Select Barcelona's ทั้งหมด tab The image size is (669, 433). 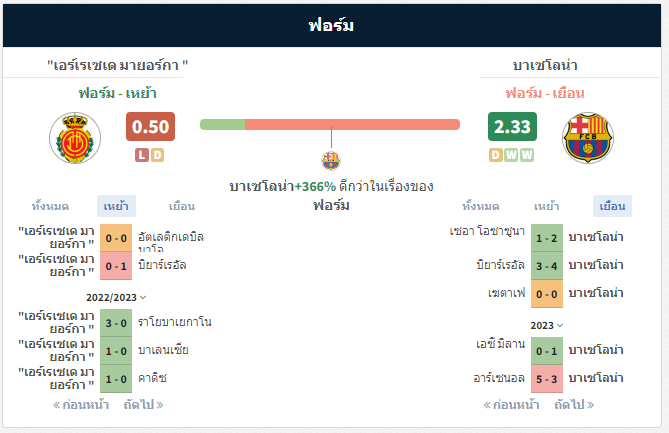tap(481, 206)
